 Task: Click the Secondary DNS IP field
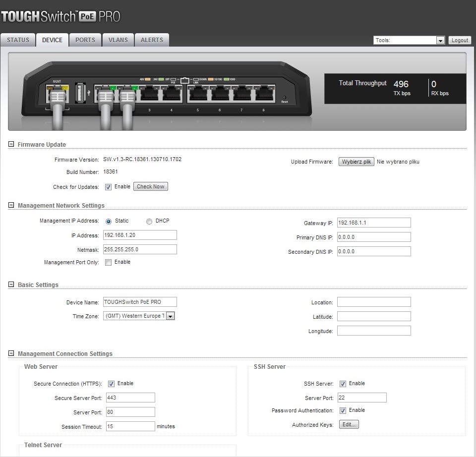(374, 251)
